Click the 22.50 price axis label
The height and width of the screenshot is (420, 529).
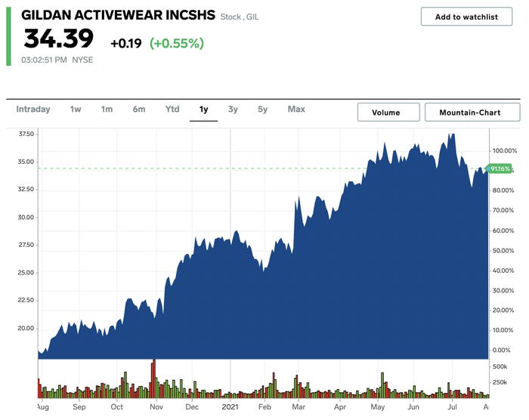point(26,300)
